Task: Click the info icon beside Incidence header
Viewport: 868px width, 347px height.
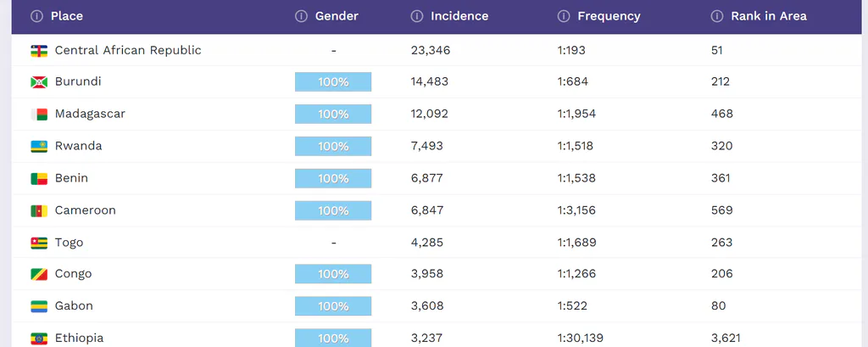Action: 417,16
